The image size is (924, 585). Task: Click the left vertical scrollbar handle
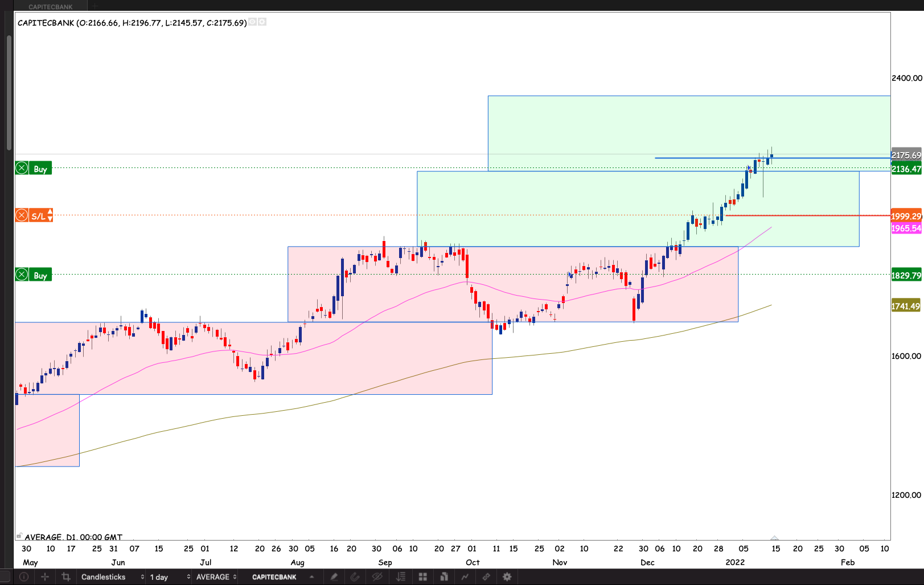tap(9, 91)
